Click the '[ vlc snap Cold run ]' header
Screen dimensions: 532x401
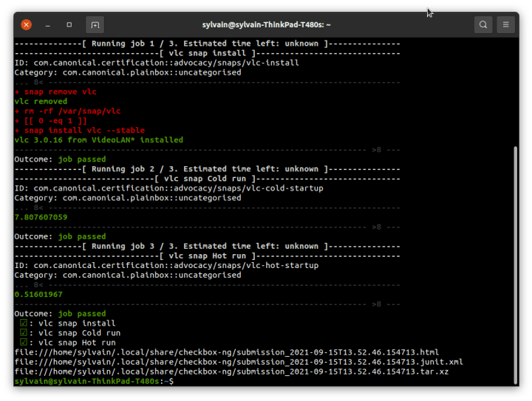[208, 179]
